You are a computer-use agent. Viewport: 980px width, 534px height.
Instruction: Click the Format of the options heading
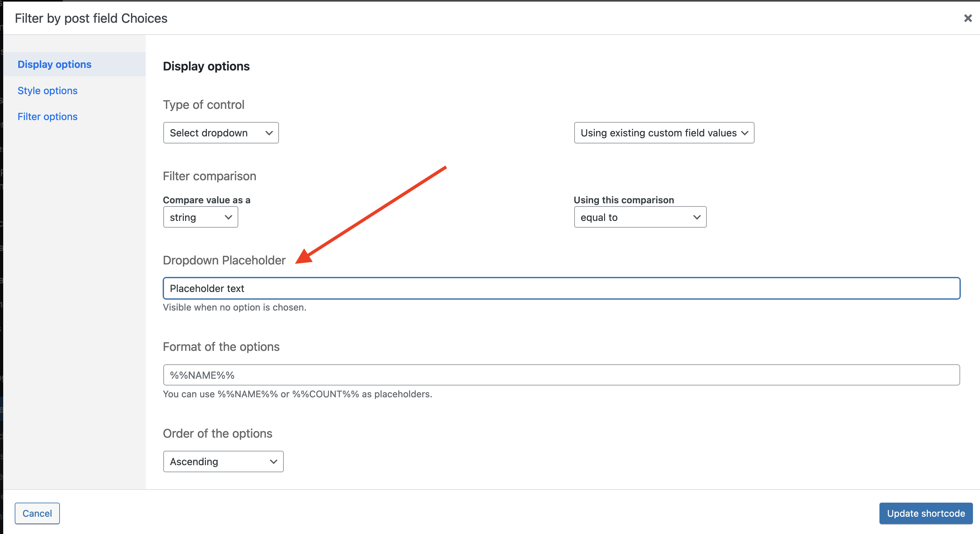coord(221,347)
